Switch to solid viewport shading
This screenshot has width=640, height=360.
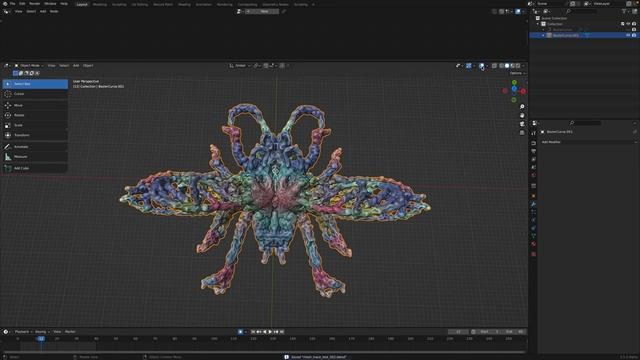pyautogui.click(x=507, y=66)
